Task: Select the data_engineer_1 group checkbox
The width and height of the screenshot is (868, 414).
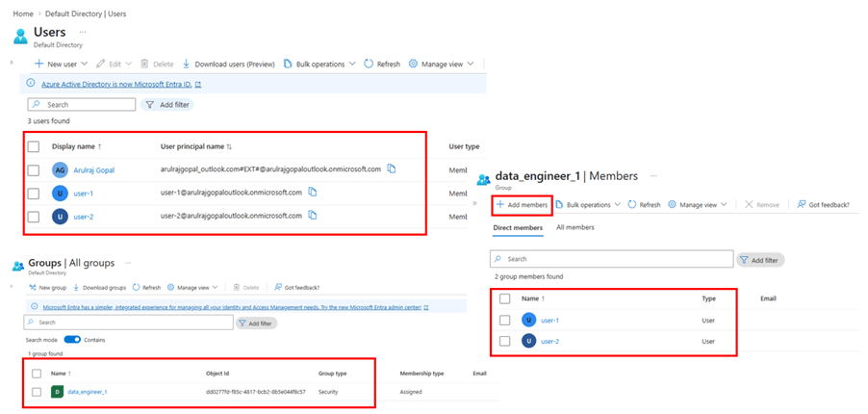Action: (x=36, y=392)
